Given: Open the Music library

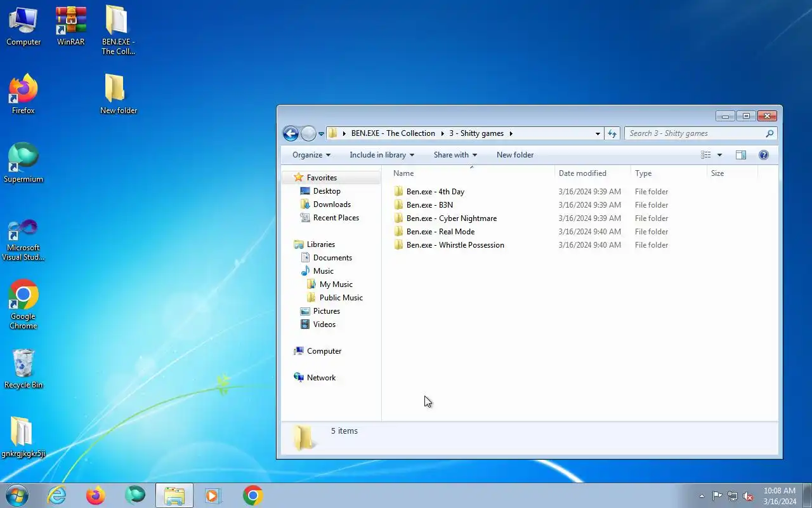Looking at the screenshot, I should (x=323, y=271).
